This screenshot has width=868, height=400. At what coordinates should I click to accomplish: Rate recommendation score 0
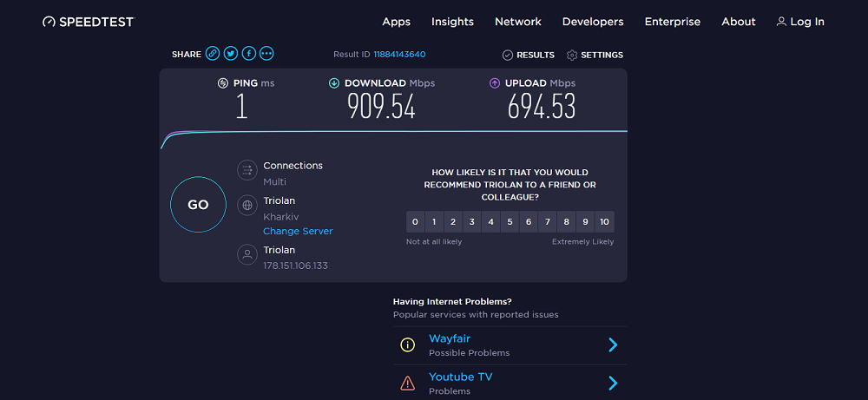[415, 222]
